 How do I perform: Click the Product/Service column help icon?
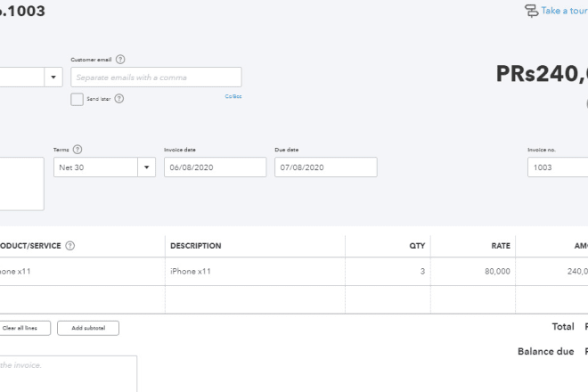(69, 246)
